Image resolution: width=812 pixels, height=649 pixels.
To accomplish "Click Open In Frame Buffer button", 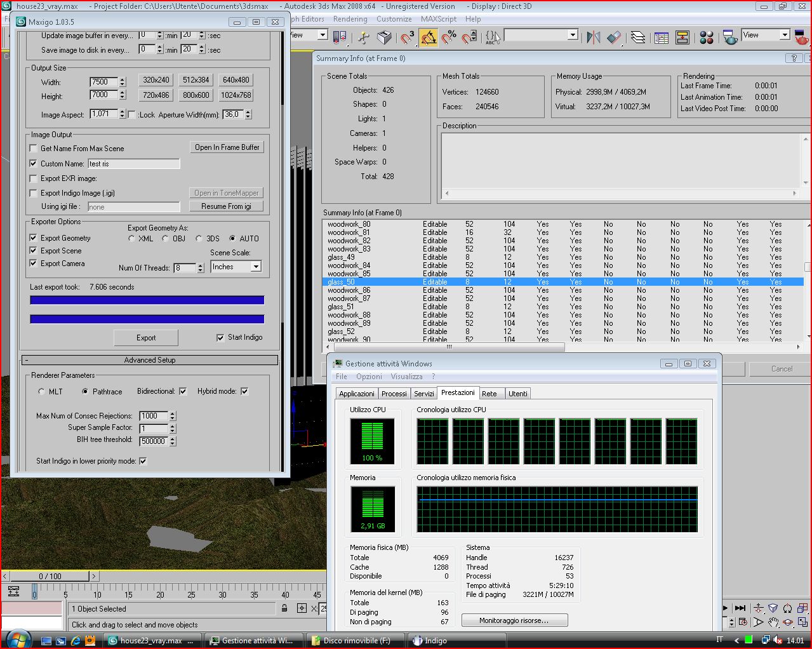I will 227,147.
